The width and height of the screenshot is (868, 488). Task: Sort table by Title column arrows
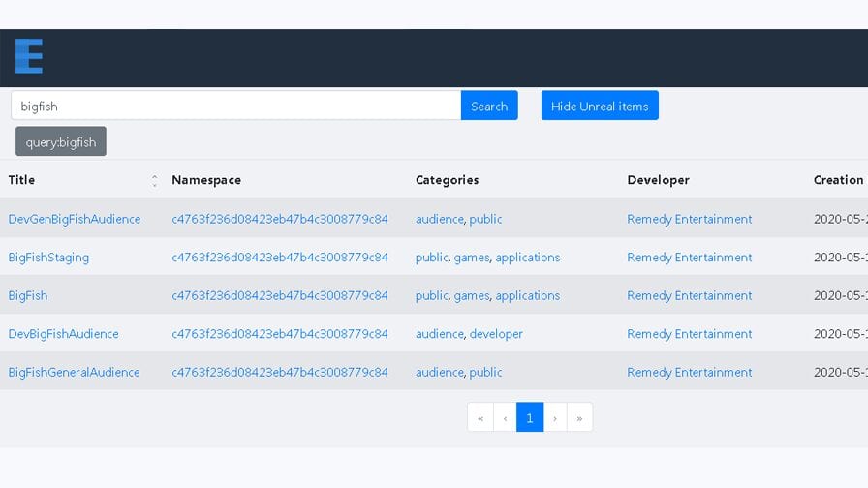click(x=154, y=180)
